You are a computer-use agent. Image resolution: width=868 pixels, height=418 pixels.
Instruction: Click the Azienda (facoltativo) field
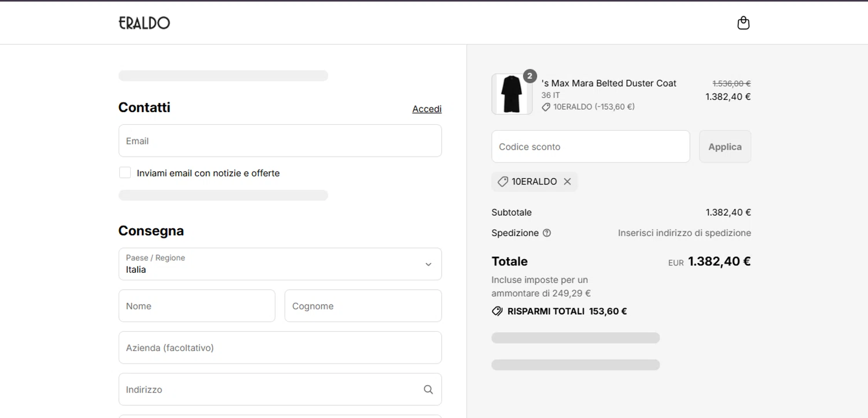[280, 347]
